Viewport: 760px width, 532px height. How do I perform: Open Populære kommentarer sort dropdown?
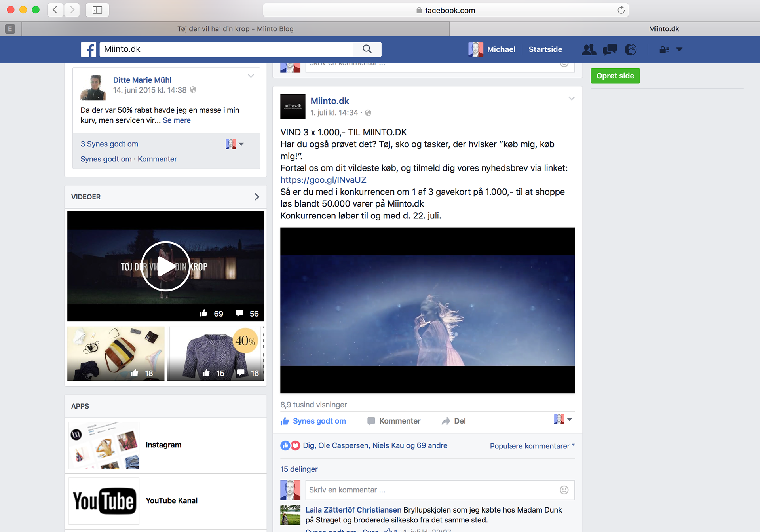point(532,446)
